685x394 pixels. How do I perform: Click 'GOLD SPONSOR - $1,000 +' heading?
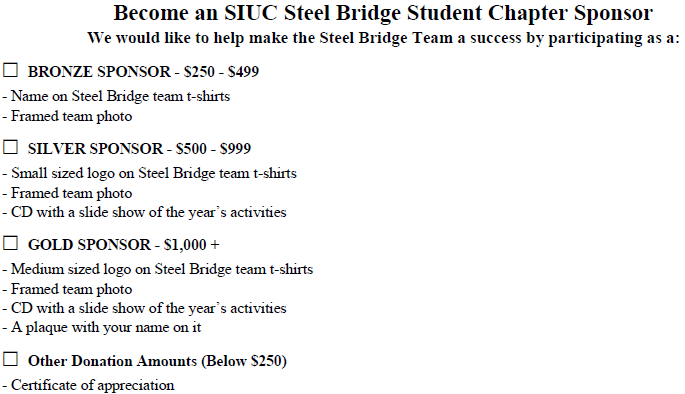coord(124,245)
